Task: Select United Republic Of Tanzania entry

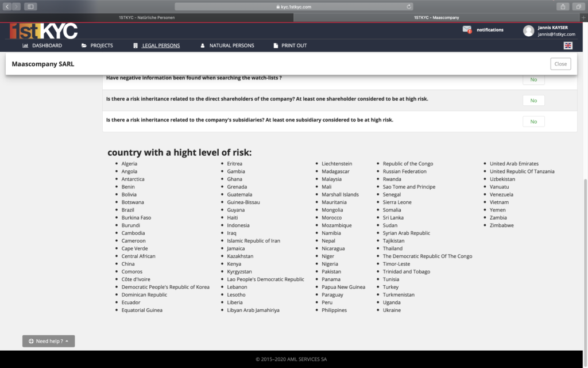Action: [522, 171]
